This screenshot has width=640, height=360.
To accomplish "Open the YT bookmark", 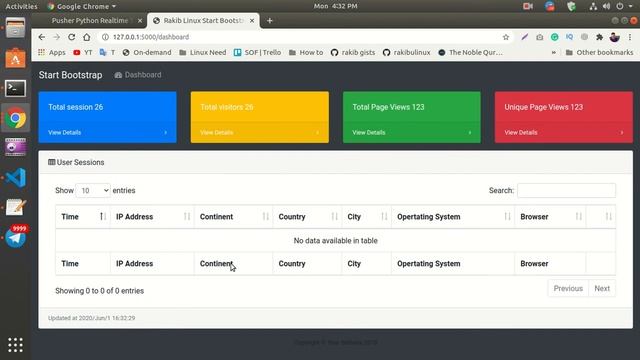I will (83, 53).
